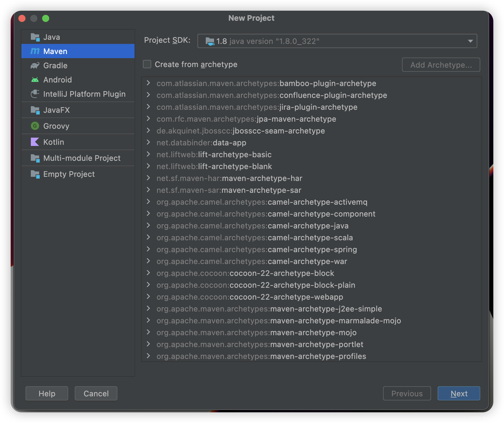This screenshot has width=504, height=423.
Task: Select Groovy project type label
Action: pos(56,126)
